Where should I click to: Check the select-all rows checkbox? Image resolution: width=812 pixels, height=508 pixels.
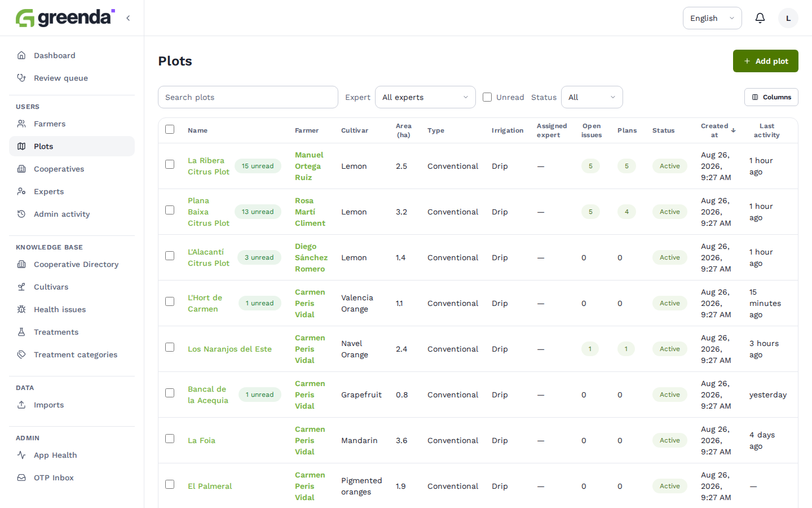point(170,129)
